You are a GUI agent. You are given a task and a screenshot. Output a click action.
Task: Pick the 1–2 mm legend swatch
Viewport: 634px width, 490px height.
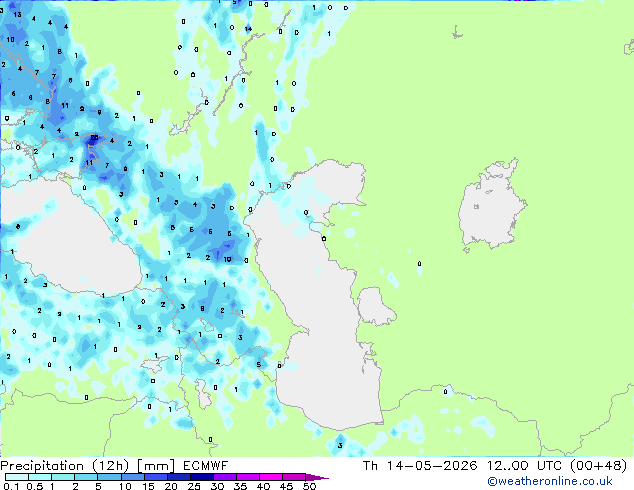63,477
